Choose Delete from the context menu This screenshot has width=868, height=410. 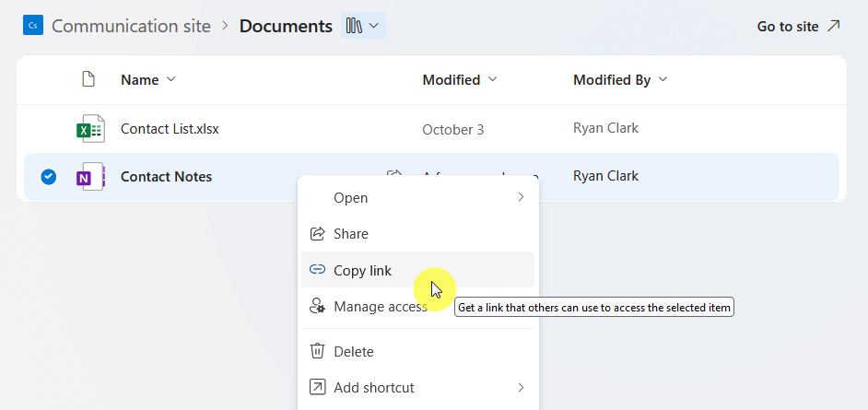point(418,351)
